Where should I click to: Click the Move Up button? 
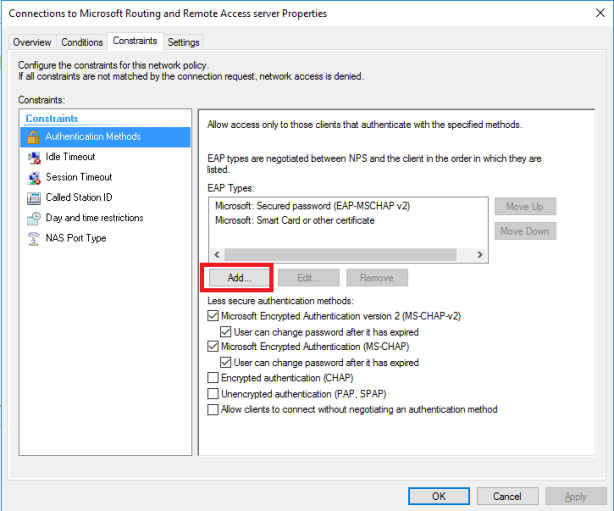525,206
